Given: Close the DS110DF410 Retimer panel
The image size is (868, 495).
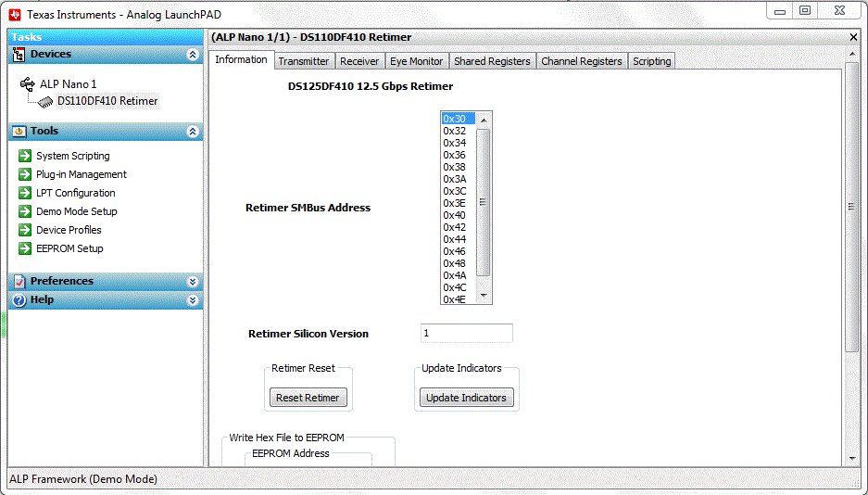Looking at the screenshot, I should point(853,37).
